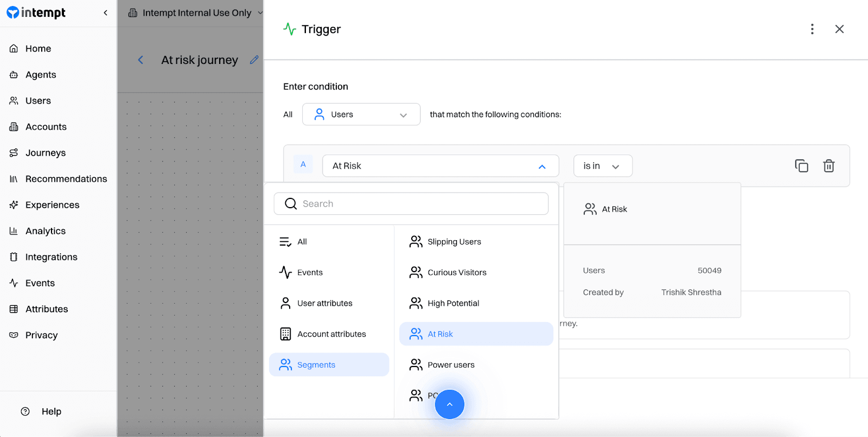
Task: Choose the User attributes category
Action: click(x=324, y=304)
